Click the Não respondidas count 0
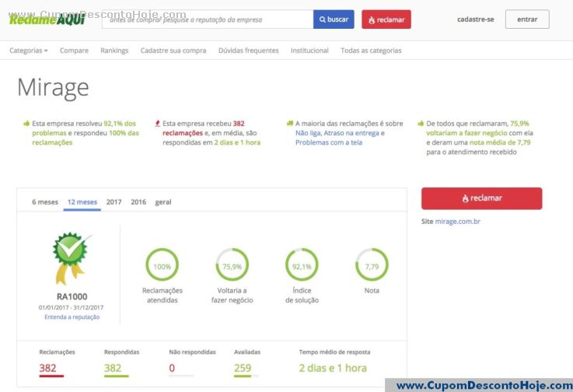 (x=172, y=368)
